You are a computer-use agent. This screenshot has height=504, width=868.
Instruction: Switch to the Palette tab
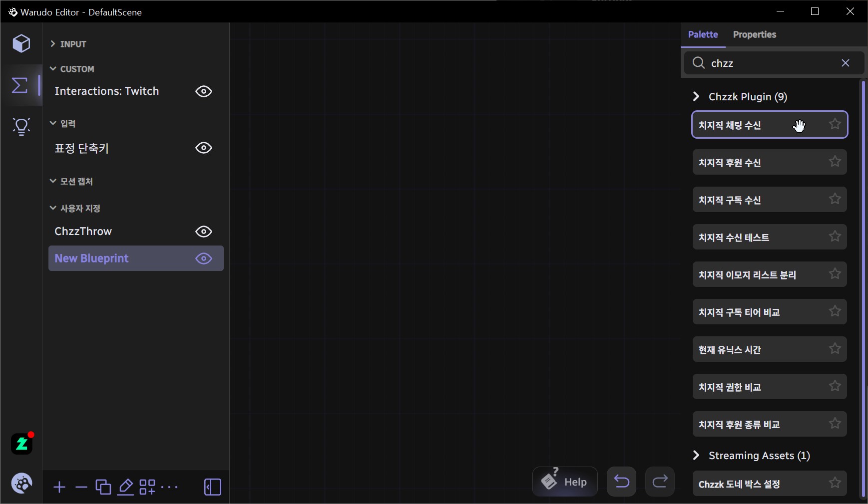point(703,34)
